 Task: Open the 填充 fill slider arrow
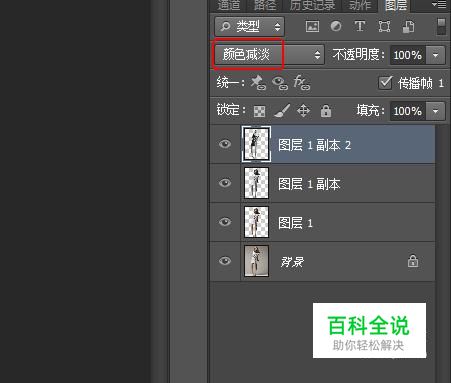click(x=436, y=111)
